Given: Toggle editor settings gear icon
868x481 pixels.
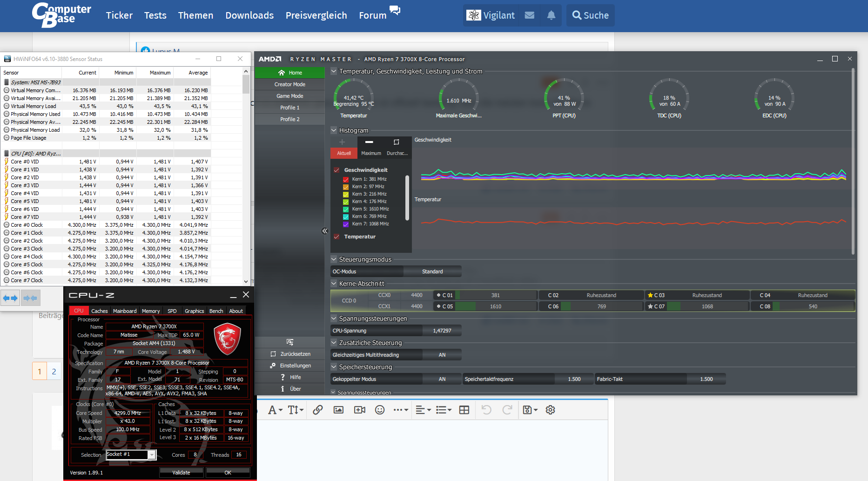Looking at the screenshot, I should [x=551, y=410].
